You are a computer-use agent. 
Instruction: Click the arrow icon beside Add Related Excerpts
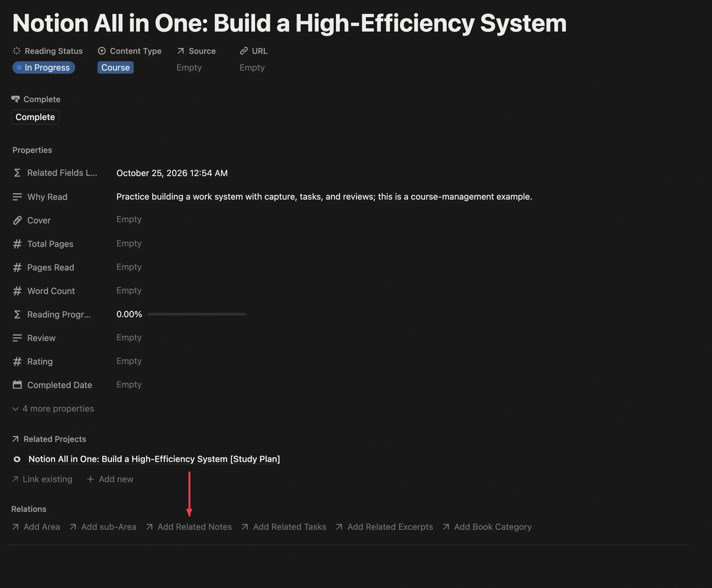pos(339,527)
